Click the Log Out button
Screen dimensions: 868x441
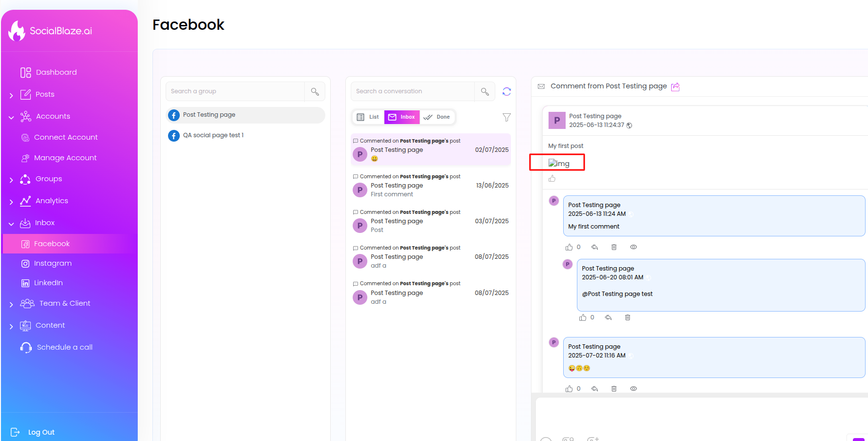33,432
